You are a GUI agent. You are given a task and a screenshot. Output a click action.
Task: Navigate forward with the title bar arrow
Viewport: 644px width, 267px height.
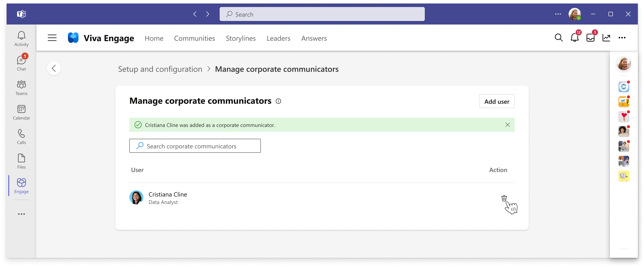(x=208, y=14)
